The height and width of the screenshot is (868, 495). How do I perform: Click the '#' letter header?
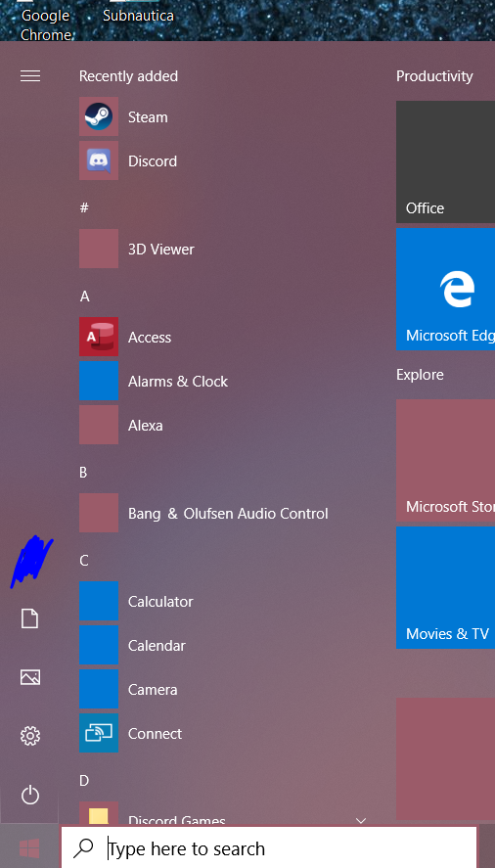84,207
